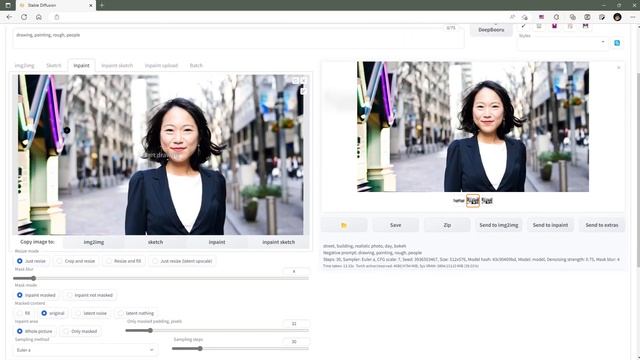Open the brush size tool on canvas
Screen dimensions: 640x360
(303, 91)
